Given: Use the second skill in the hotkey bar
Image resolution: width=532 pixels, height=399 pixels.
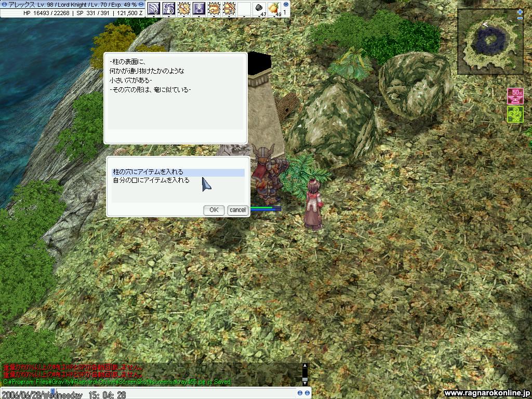Looking at the screenshot, I should click(168, 8).
